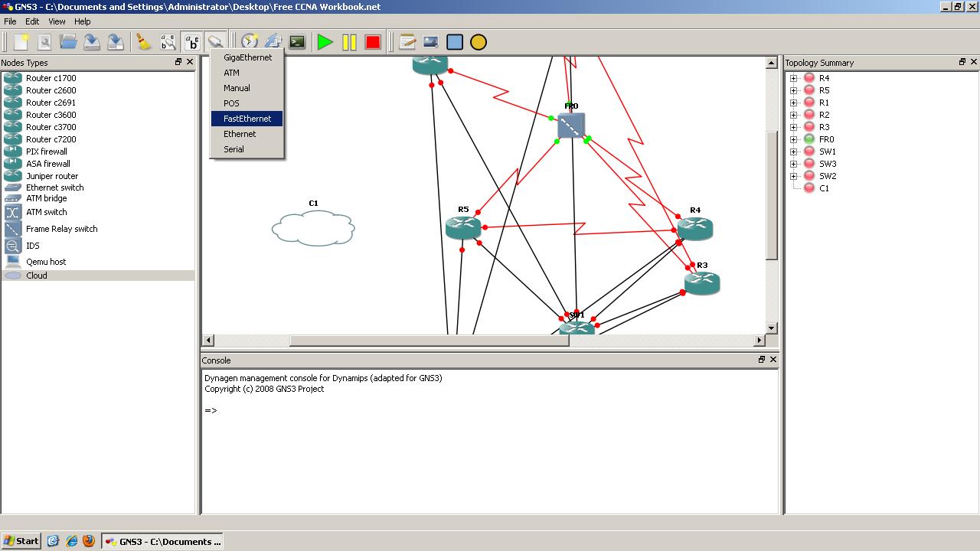The height and width of the screenshot is (551, 980).
Task: Toggle show interface labels icon
Action: click(168, 42)
